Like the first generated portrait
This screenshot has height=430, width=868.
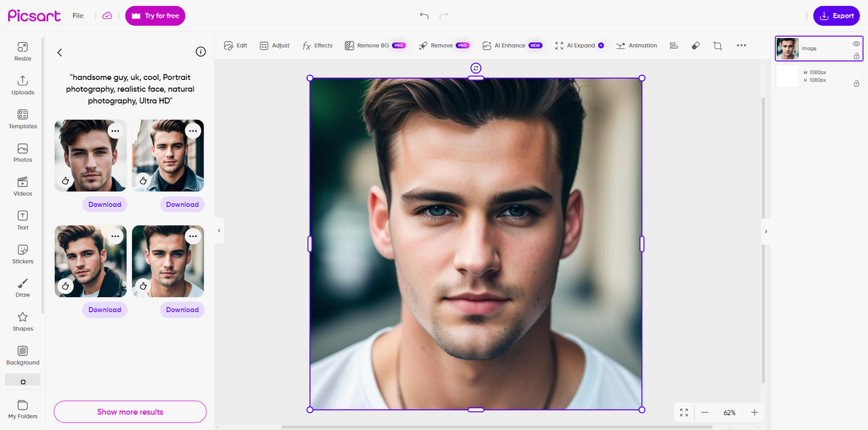click(x=66, y=180)
